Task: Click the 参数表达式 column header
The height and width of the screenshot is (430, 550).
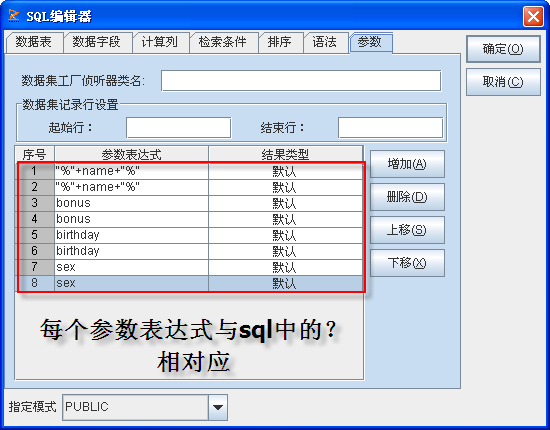Action: pyautogui.click(x=132, y=154)
